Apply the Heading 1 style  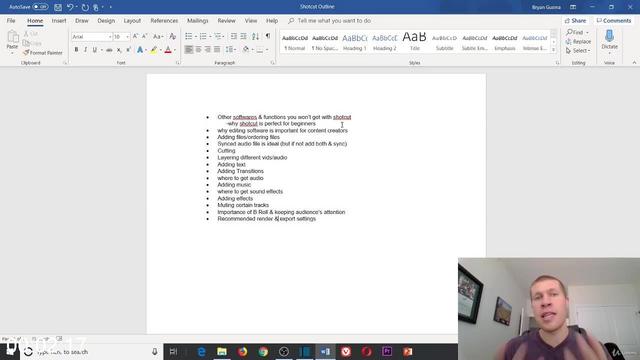pos(355,42)
